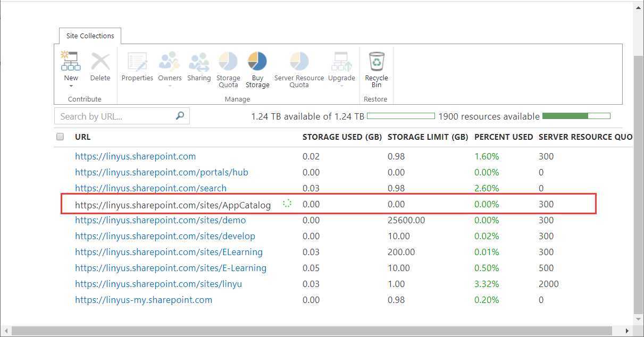
Task: Click the Upgrade ribbon icon
Action: point(341,61)
